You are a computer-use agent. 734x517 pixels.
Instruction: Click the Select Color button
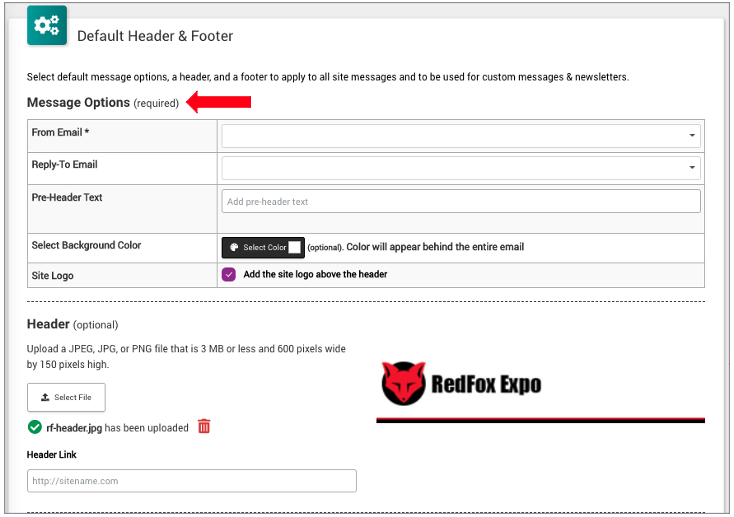coord(263,247)
